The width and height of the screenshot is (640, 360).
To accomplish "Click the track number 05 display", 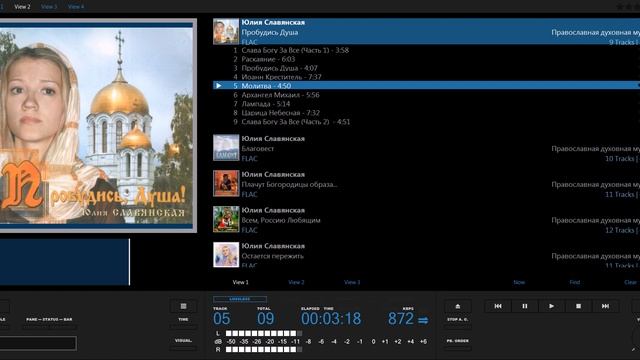I will [222, 319].
